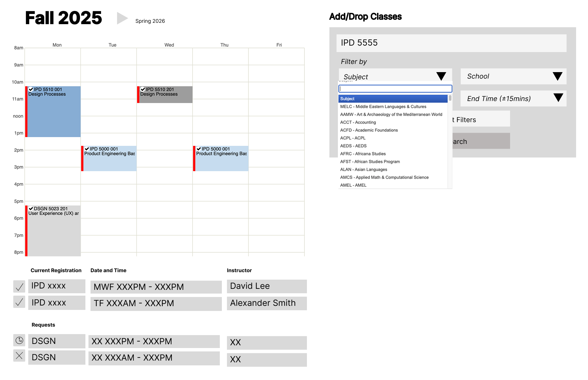The height and width of the screenshot is (380, 588).
Task: Select AFRC - Africana Studies option
Action: point(363,154)
